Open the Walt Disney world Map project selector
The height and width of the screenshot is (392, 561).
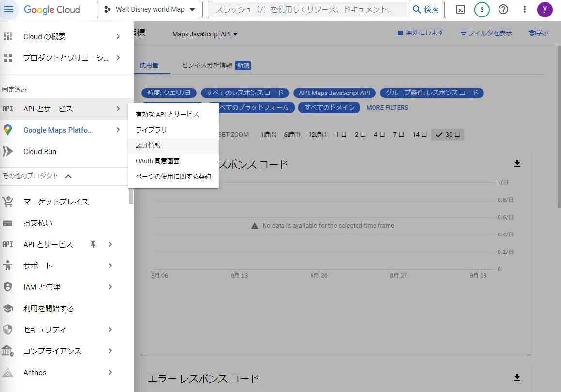click(150, 10)
